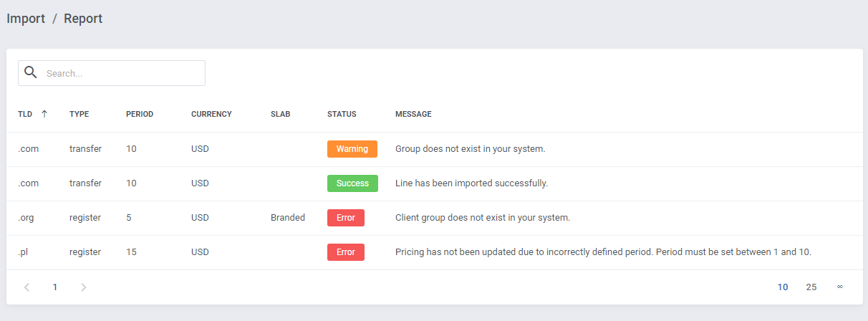Image resolution: width=868 pixels, height=321 pixels.
Task: Click the period value 5
Action: click(129, 218)
